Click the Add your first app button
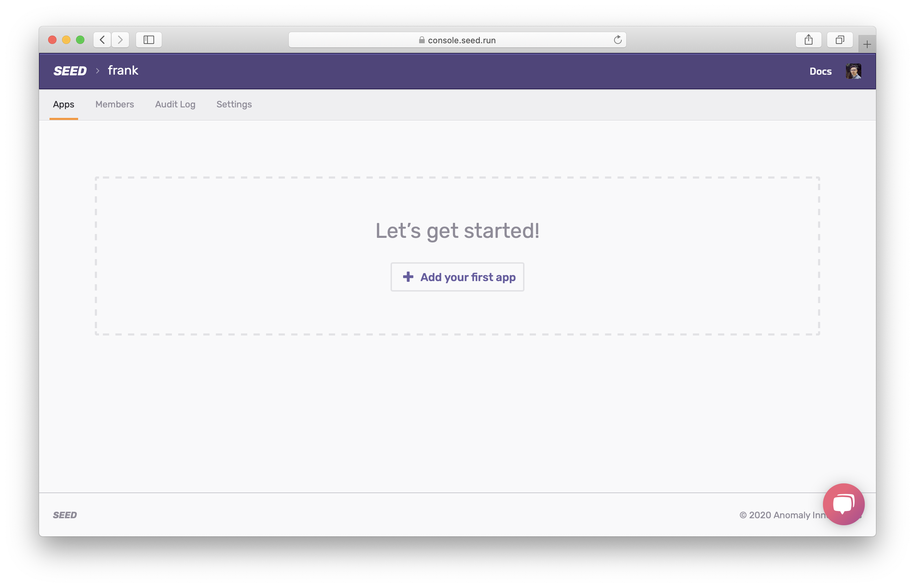The image size is (915, 588). (457, 277)
